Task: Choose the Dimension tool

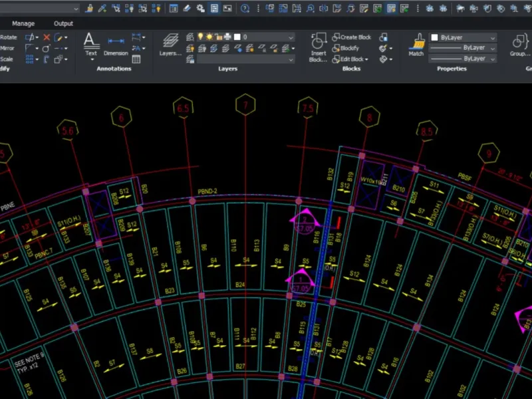Action: 116,44
